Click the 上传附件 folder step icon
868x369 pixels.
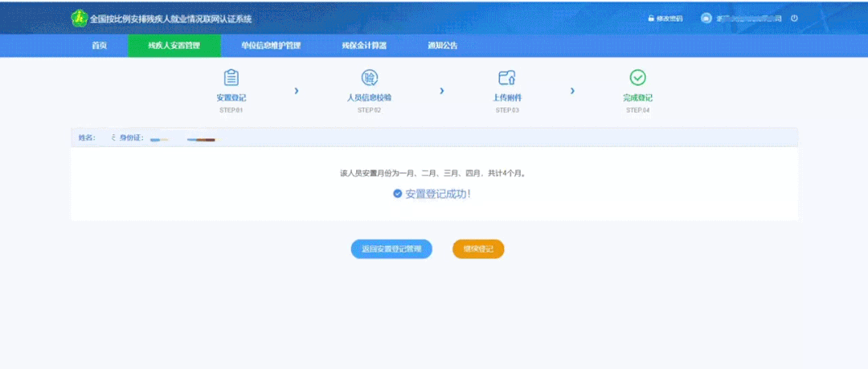coord(506,77)
